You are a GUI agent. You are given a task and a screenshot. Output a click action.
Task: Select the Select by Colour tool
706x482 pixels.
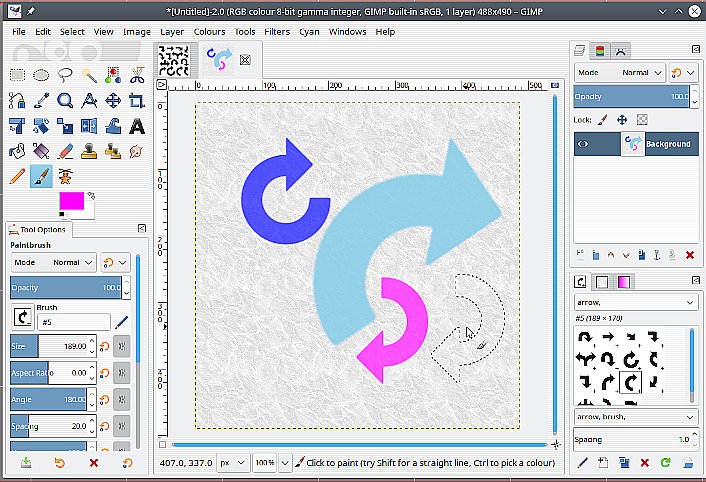(113, 75)
